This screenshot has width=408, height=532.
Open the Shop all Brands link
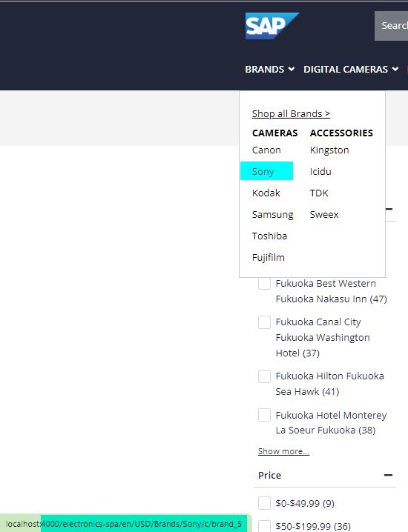point(291,113)
